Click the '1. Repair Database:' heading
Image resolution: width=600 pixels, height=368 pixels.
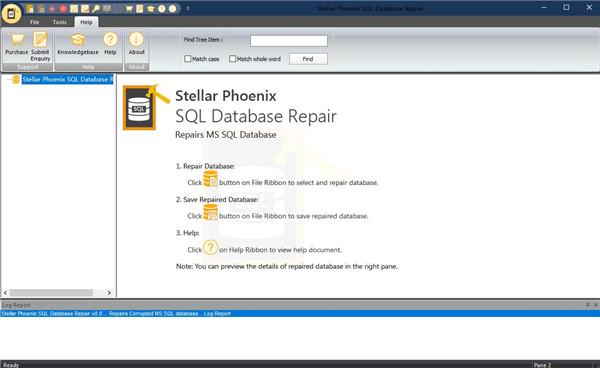coord(205,166)
